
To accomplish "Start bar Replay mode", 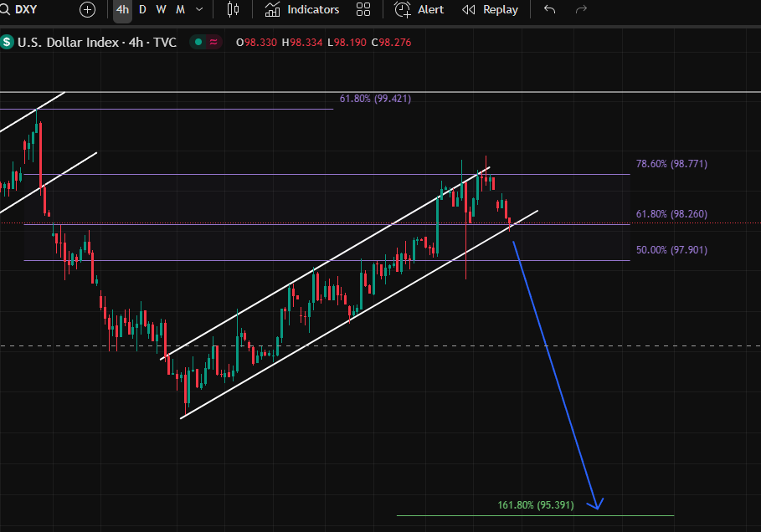I will pyautogui.click(x=490, y=10).
